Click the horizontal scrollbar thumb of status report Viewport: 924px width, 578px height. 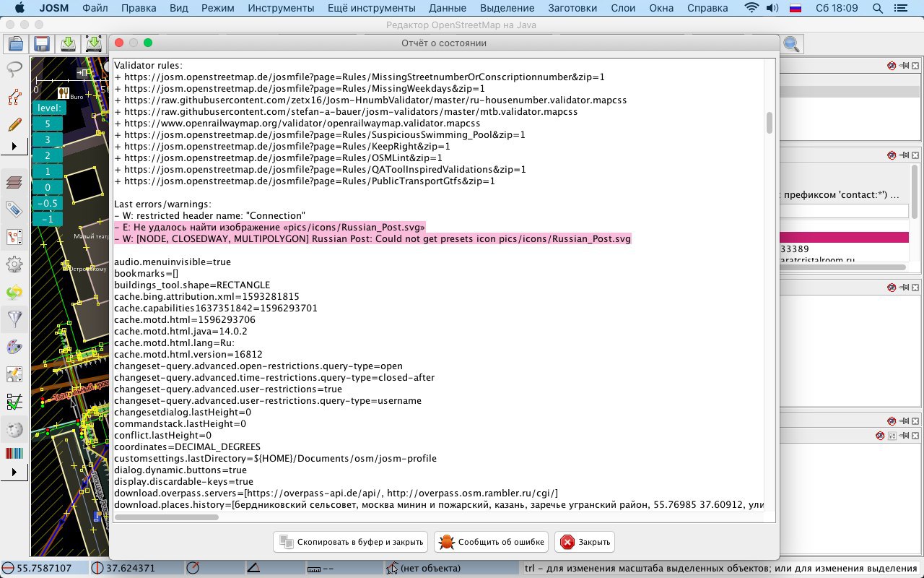pyautogui.click(x=167, y=517)
